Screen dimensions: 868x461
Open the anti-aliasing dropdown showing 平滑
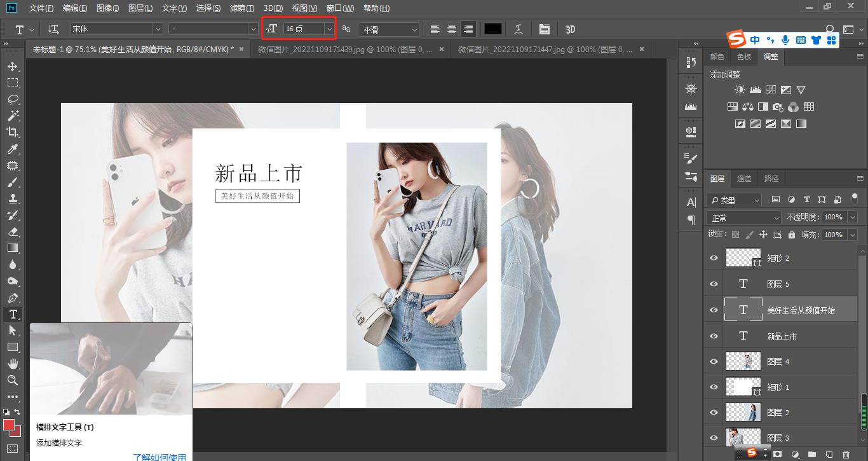388,29
